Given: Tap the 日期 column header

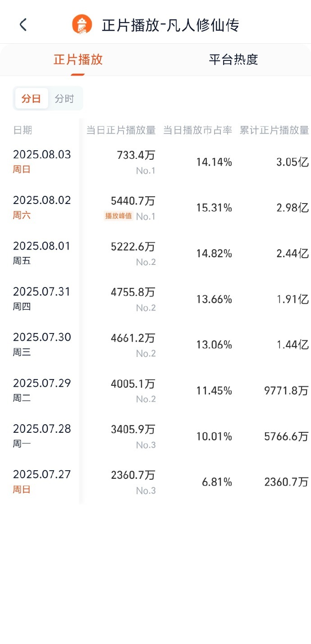Looking at the screenshot, I should pos(23,130).
